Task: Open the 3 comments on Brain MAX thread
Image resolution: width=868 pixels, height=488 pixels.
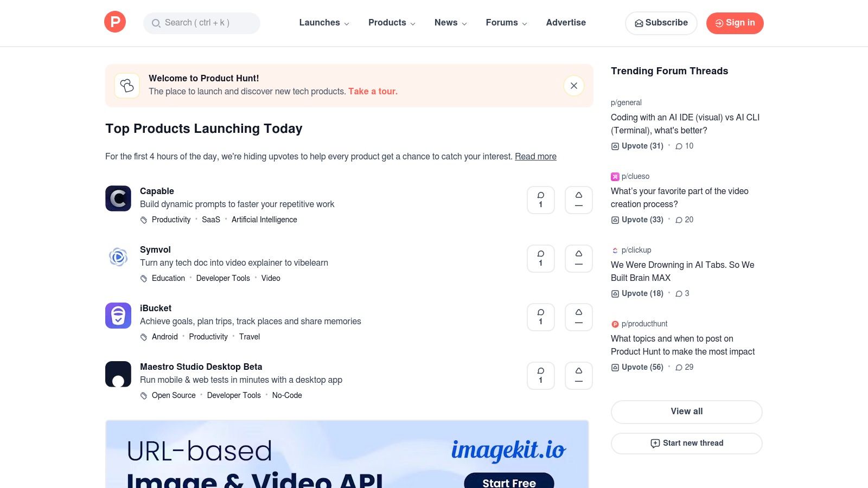Action: pyautogui.click(x=682, y=293)
